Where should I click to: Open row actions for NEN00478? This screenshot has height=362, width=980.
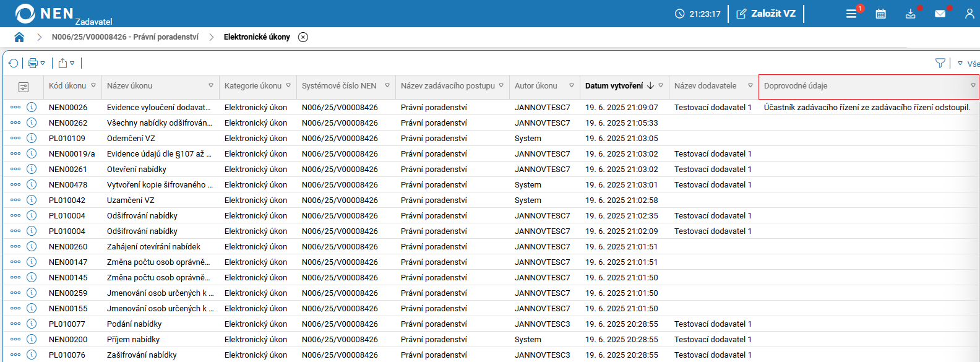click(15, 184)
